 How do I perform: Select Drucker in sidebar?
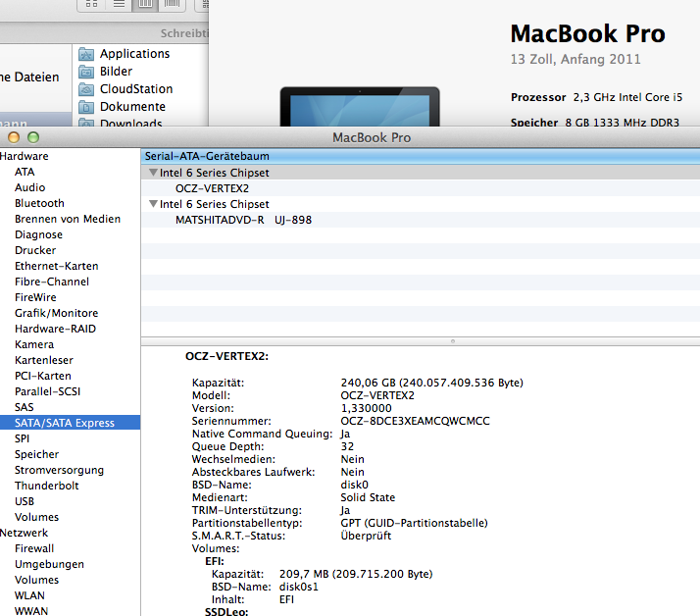(35, 250)
